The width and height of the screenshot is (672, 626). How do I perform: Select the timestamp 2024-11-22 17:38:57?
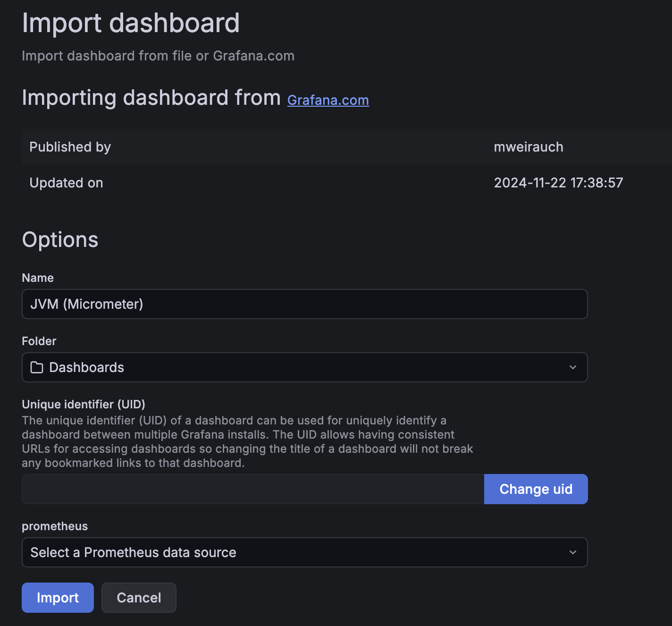(x=558, y=183)
